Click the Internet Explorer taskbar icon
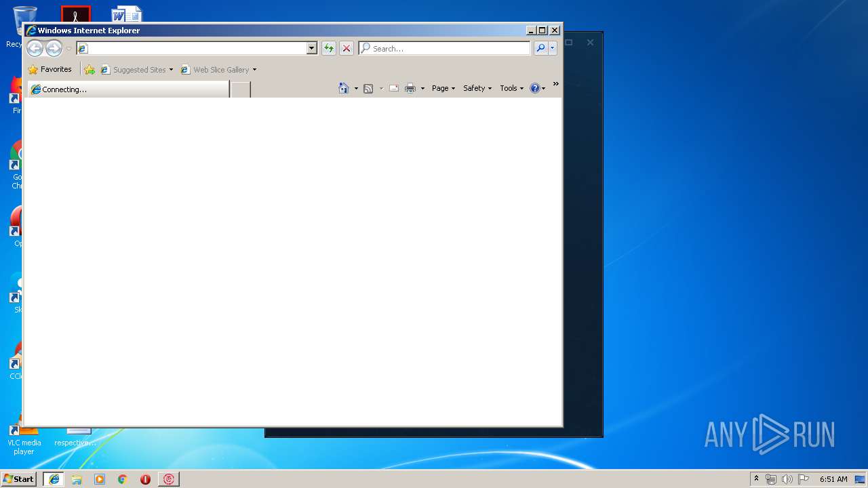The width and height of the screenshot is (868, 488). (54, 479)
